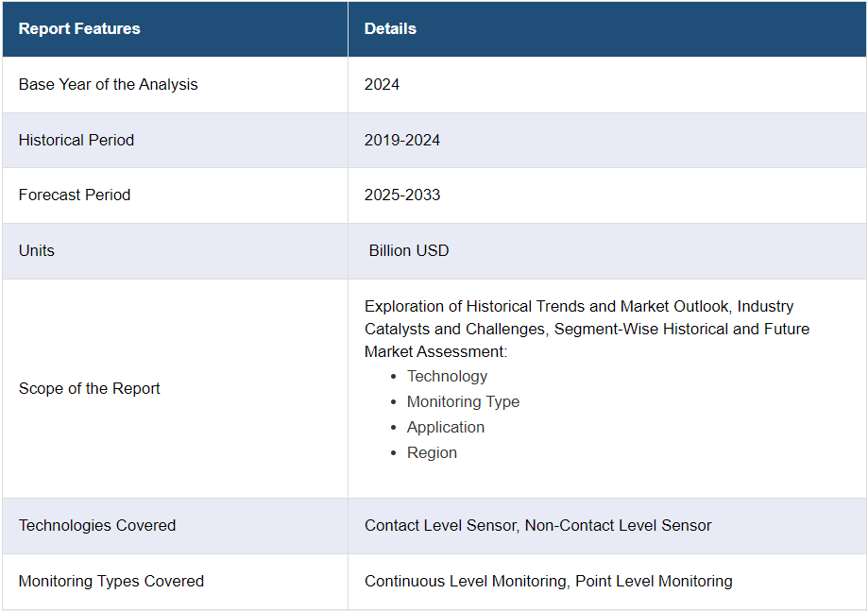Click the Scope of the Report label

point(90,388)
